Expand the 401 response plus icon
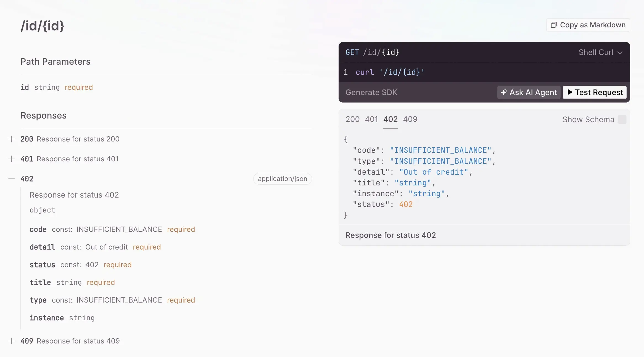The image size is (644, 357). (12, 159)
